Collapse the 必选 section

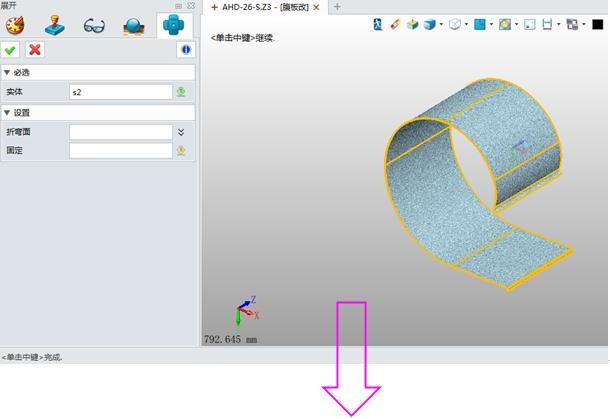(x=8, y=73)
